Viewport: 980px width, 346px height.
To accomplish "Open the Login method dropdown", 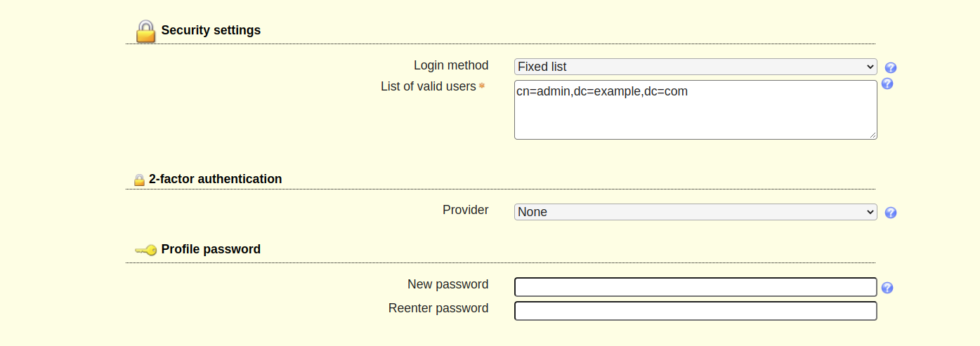I will point(695,67).
